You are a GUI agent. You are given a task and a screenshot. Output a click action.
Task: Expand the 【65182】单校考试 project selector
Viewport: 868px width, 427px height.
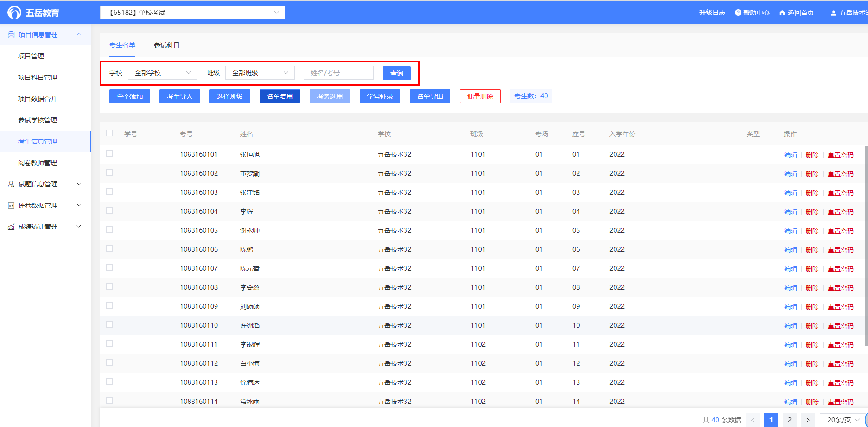(192, 13)
